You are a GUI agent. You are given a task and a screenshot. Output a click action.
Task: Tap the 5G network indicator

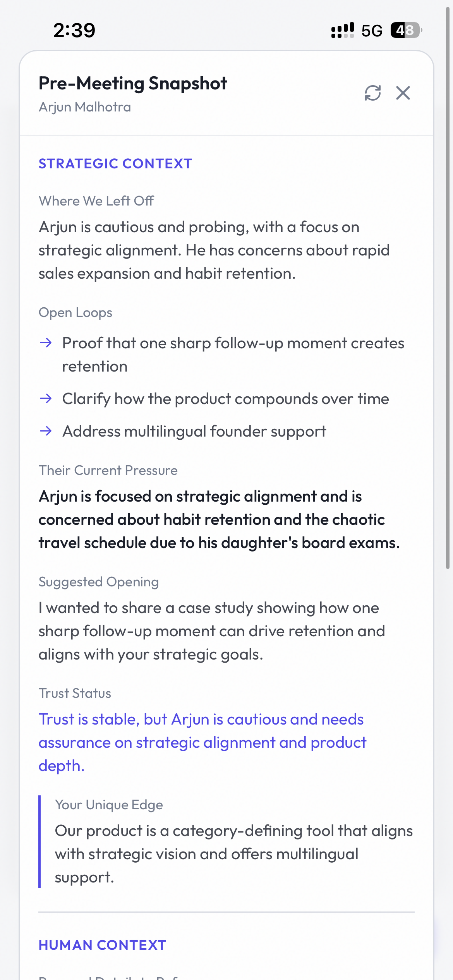click(x=372, y=31)
